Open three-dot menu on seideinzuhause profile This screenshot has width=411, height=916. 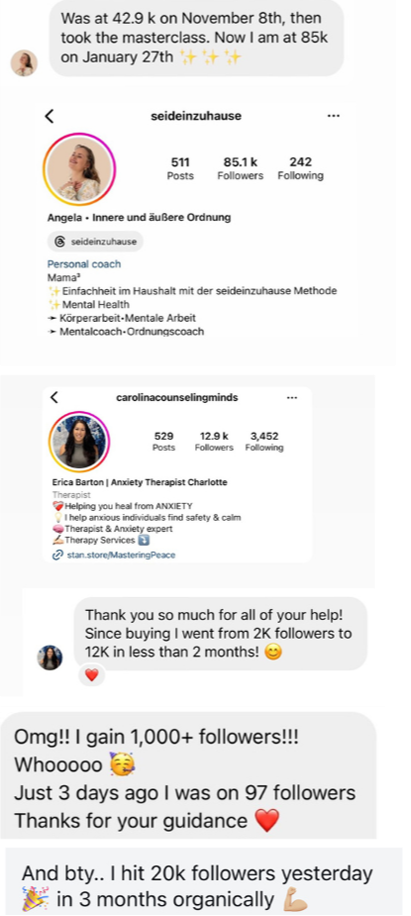[333, 116]
